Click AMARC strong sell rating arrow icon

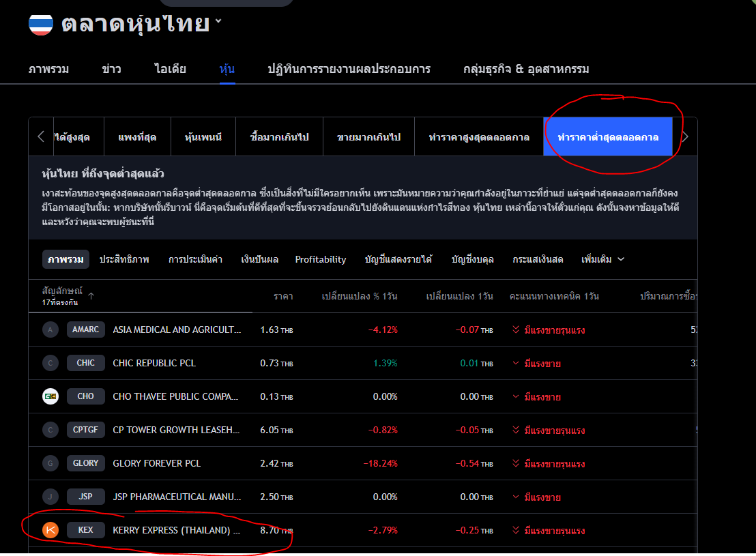point(515,330)
